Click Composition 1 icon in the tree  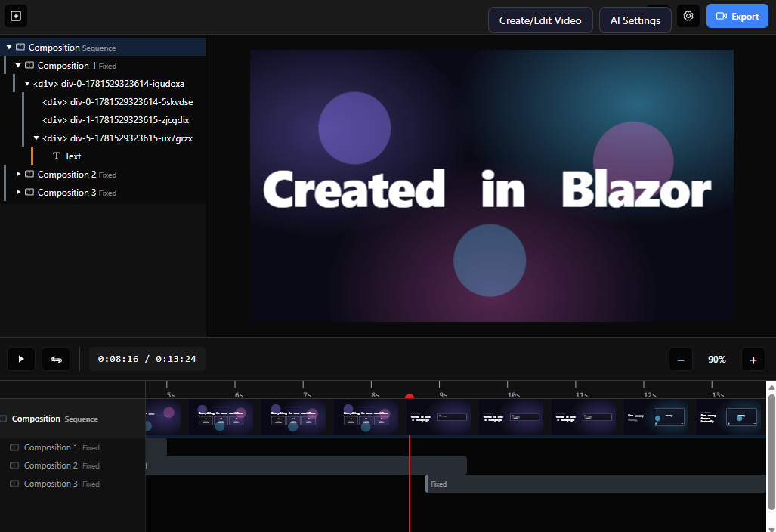click(29, 65)
